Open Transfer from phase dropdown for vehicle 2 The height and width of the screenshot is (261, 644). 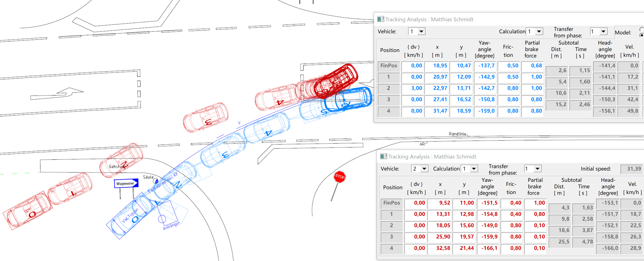click(x=537, y=169)
